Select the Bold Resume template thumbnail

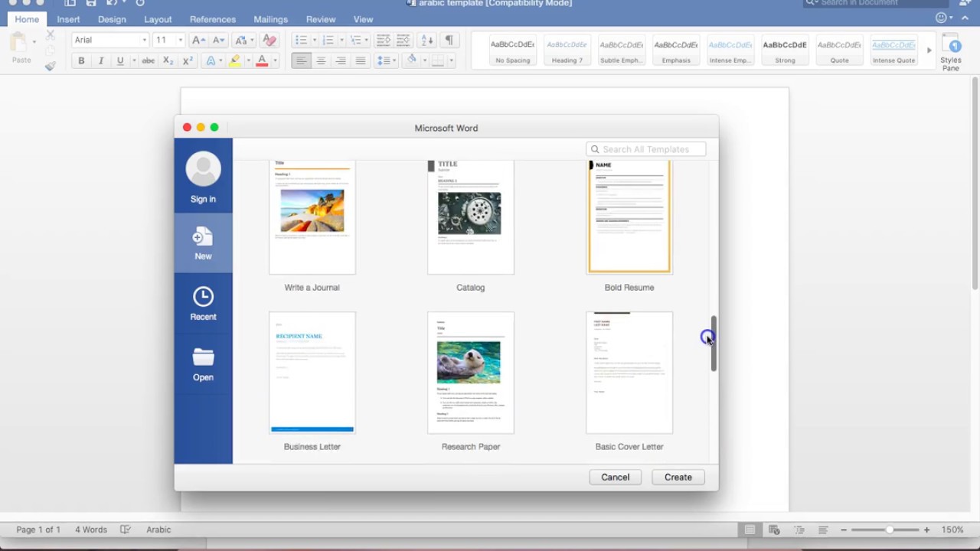[x=629, y=217]
